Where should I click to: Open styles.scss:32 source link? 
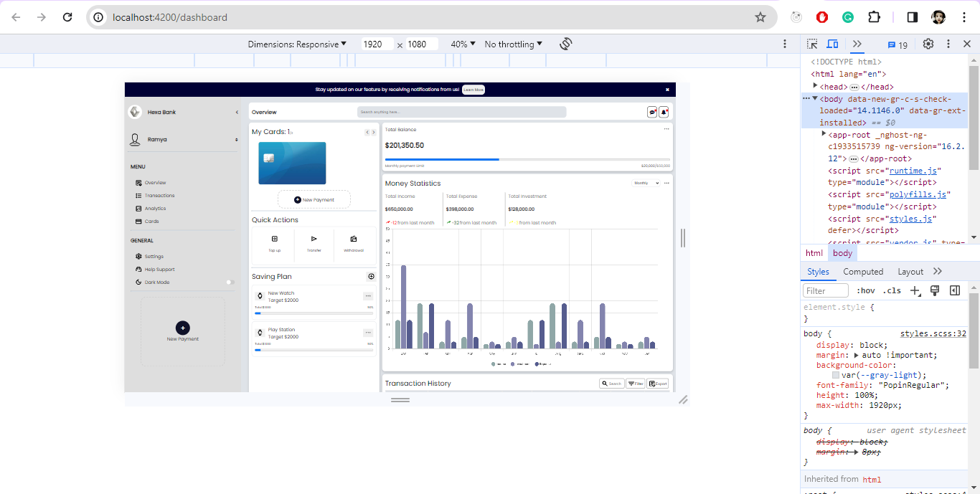click(x=933, y=333)
